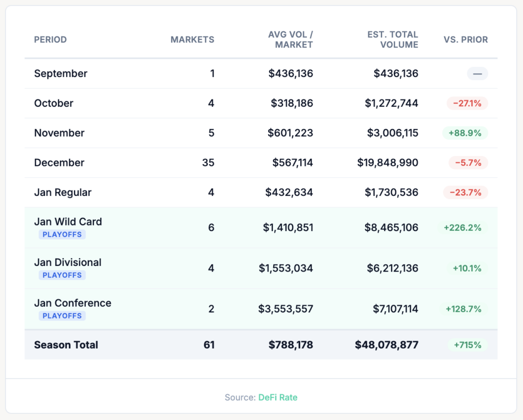Image resolution: width=523 pixels, height=420 pixels.
Task: Select the Jan Regular row label
Action: click(62, 192)
